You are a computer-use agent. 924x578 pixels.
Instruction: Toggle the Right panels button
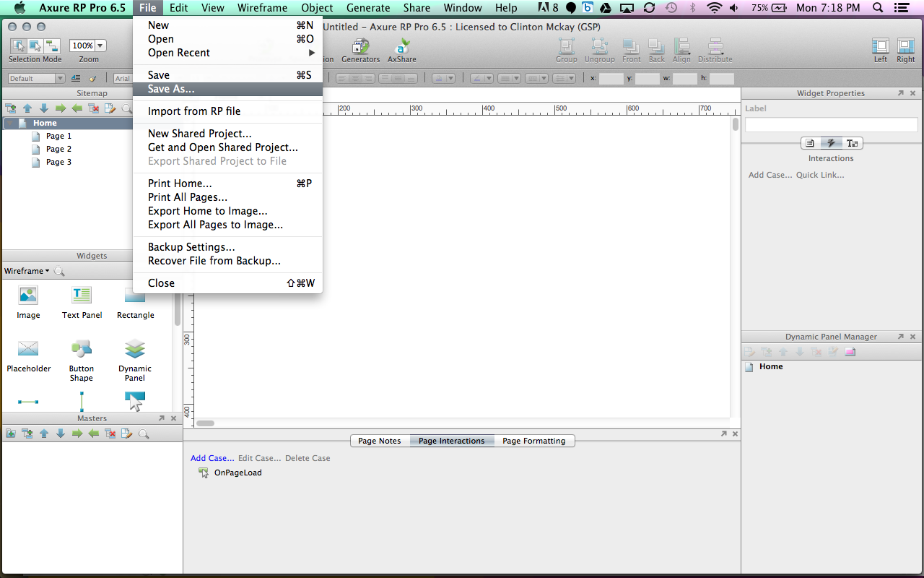(906, 51)
